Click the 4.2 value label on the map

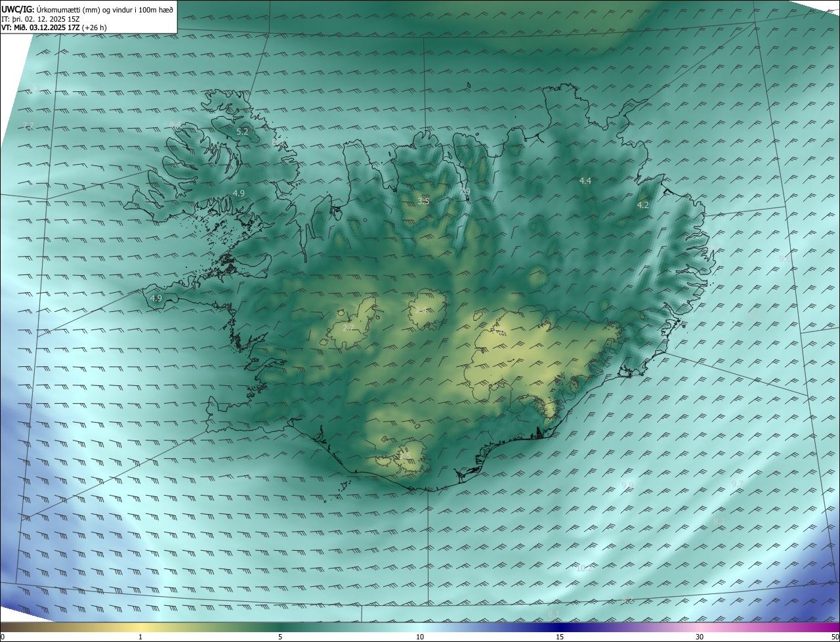coord(643,205)
